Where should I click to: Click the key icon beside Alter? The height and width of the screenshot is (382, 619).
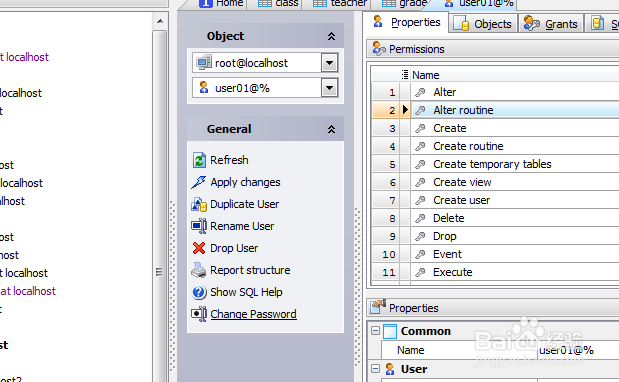pos(420,92)
